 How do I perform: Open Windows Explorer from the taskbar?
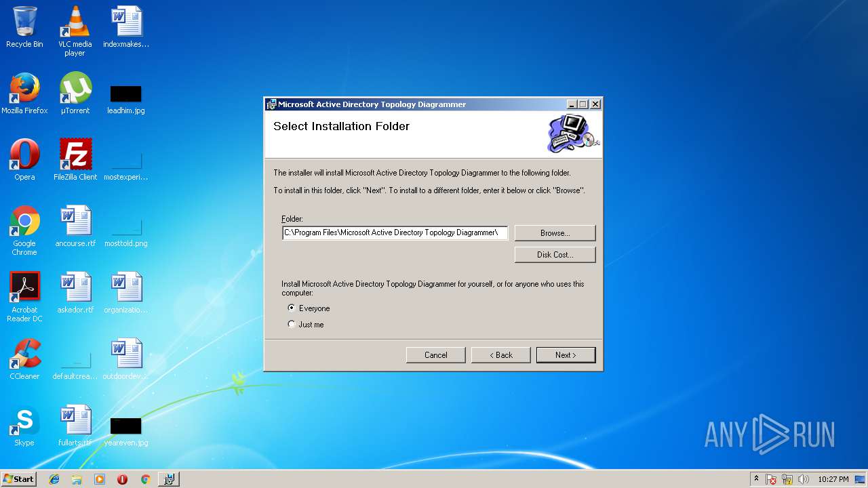(x=77, y=479)
